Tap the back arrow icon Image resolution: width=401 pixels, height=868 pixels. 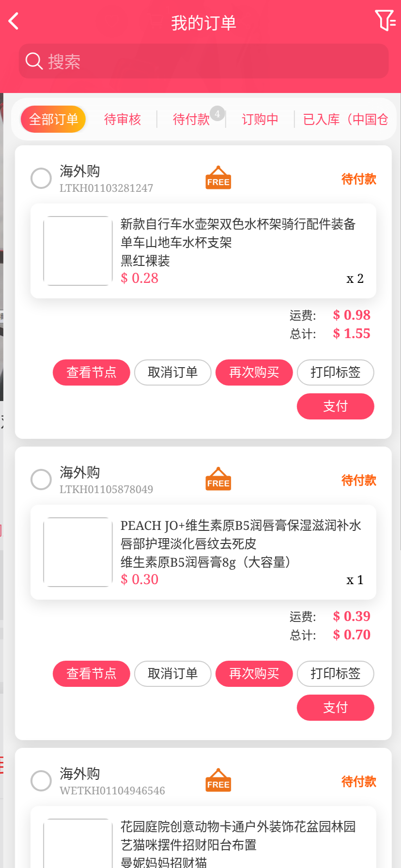pyautogui.click(x=14, y=21)
